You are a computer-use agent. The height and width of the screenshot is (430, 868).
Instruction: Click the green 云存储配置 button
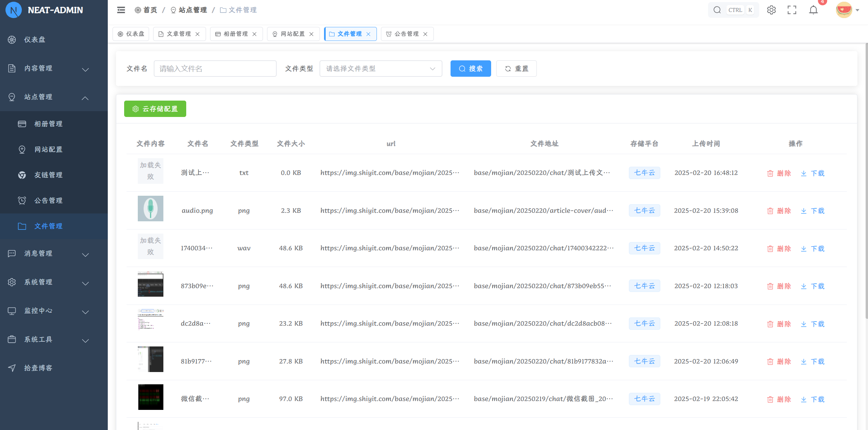(155, 109)
